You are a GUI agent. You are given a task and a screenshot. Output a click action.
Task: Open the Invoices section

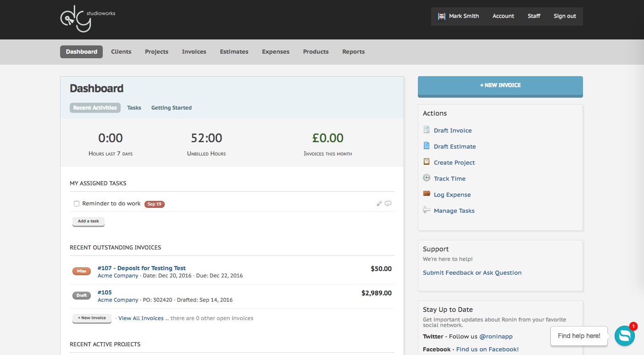[194, 52]
